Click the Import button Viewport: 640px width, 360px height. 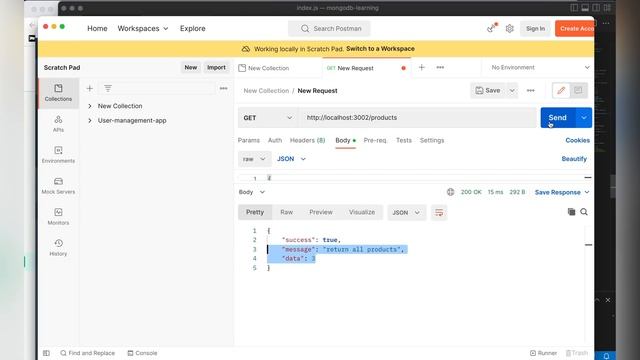coord(216,67)
